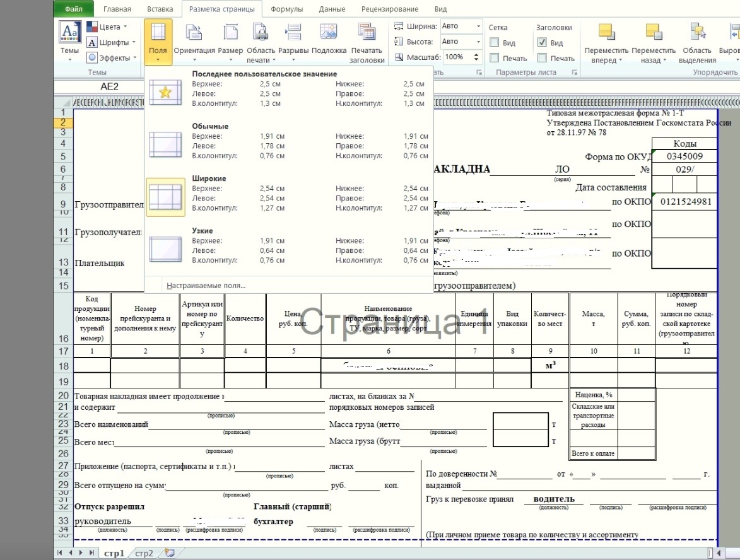Click the Отпуск разрешил text

pyautogui.click(x=110, y=506)
